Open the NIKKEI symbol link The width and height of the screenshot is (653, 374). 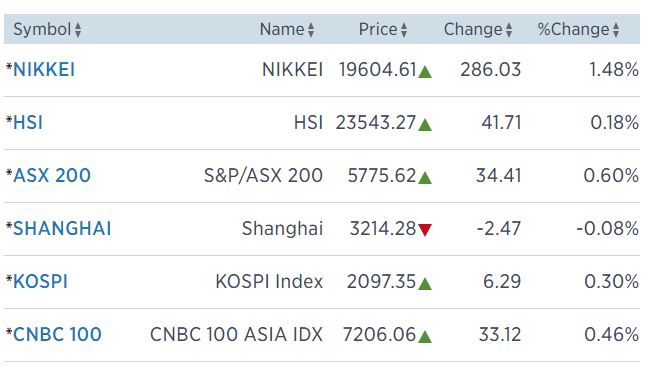click(44, 70)
